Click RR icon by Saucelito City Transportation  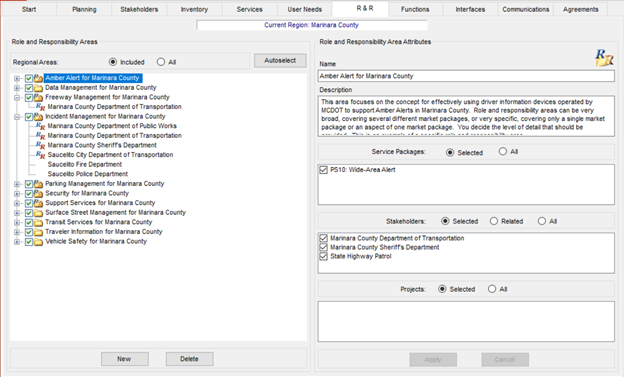(41, 155)
